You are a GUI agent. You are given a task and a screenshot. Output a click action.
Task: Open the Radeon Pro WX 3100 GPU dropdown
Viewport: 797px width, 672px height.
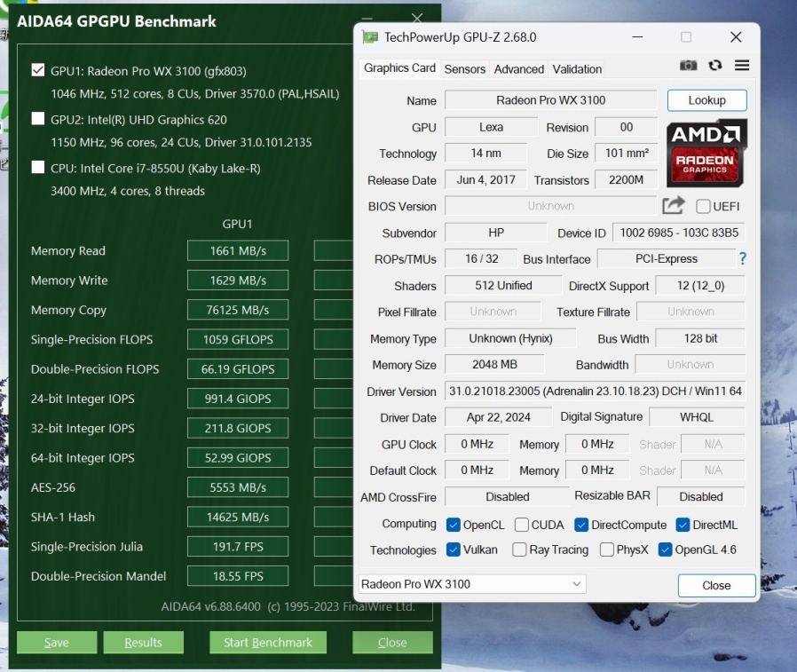tap(471, 584)
